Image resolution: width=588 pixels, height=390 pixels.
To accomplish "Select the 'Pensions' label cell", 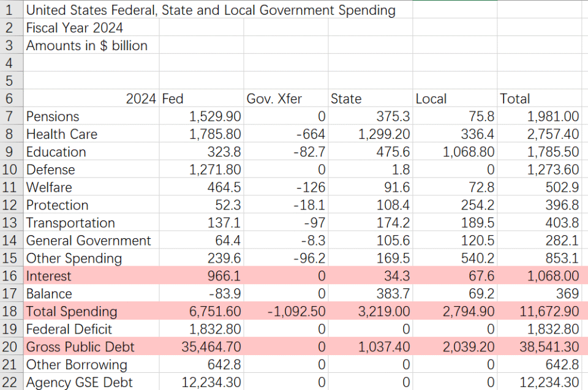I will coord(91,116).
